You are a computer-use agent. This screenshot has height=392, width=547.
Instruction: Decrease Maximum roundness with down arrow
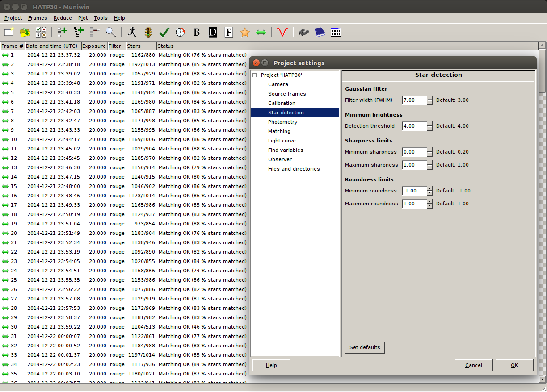[x=430, y=206]
